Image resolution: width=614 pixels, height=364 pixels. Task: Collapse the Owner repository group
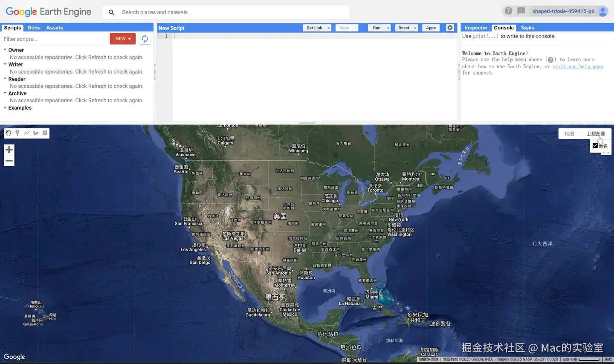coord(5,50)
